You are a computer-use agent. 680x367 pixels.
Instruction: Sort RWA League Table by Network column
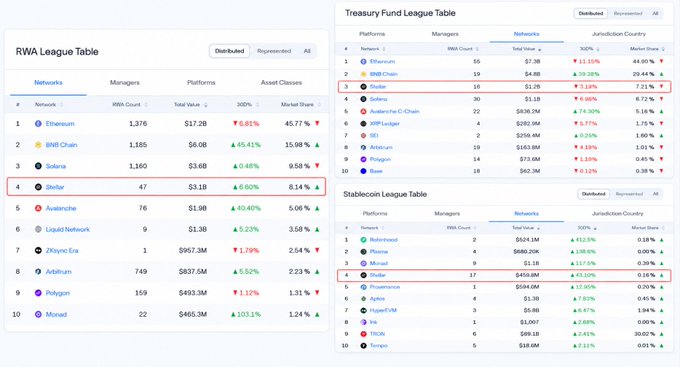(49, 105)
